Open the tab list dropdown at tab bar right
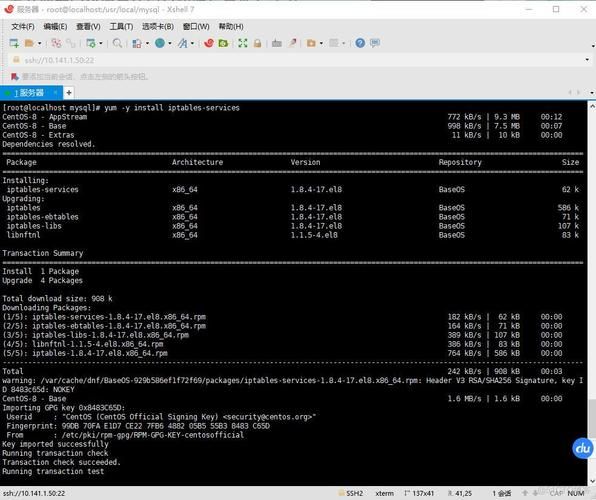Viewport: 596px width, 500px height. pyautogui.click(x=592, y=92)
